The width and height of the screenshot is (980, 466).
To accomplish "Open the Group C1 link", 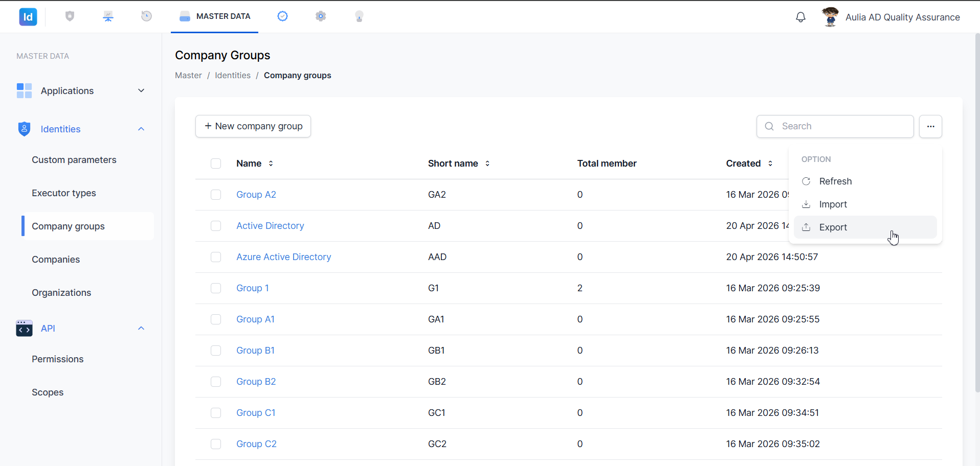I will [x=256, y=413].
